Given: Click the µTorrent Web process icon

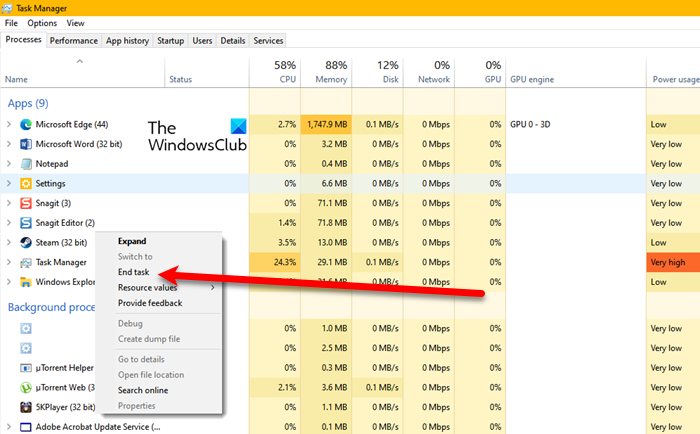Looking at the screenshot, I should point(26,387).
